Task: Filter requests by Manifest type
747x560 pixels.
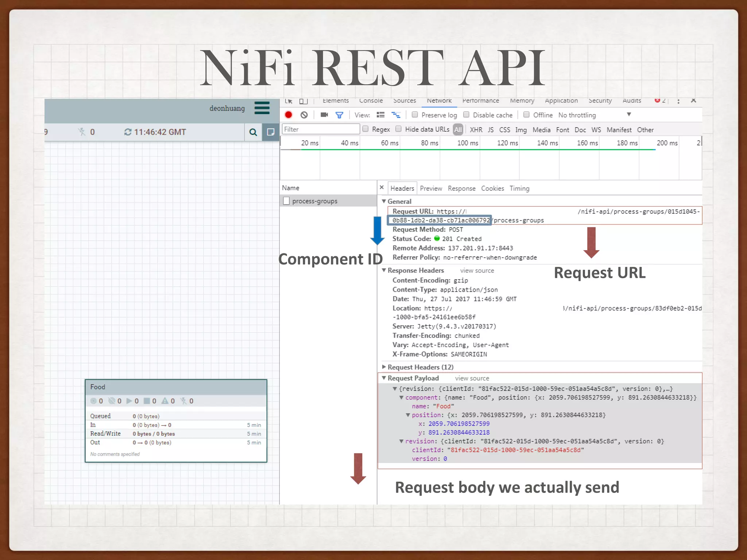Action: pos(619,130)
